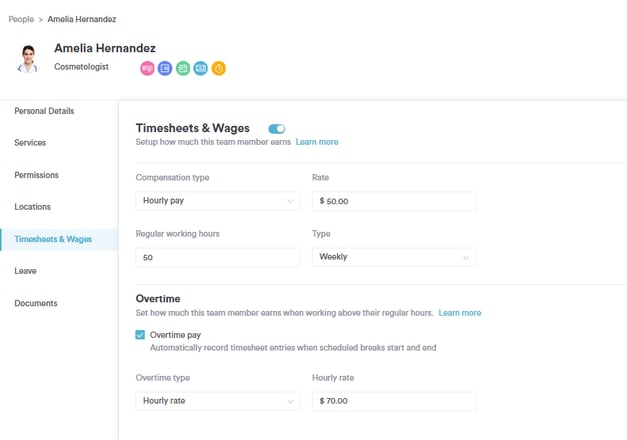Click the purple wallet badge icon
This screenshot has width=627, height=440.
165,69
